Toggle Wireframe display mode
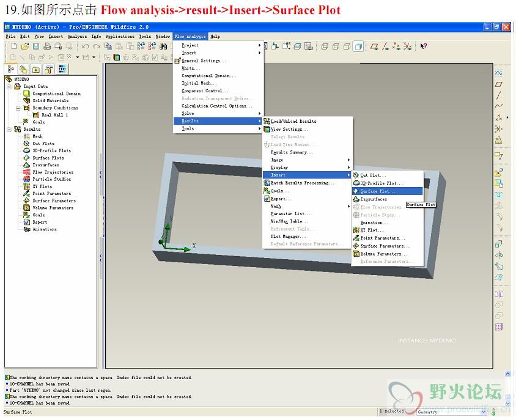This screenshot has height=420, width=516. tap(325, 46)
